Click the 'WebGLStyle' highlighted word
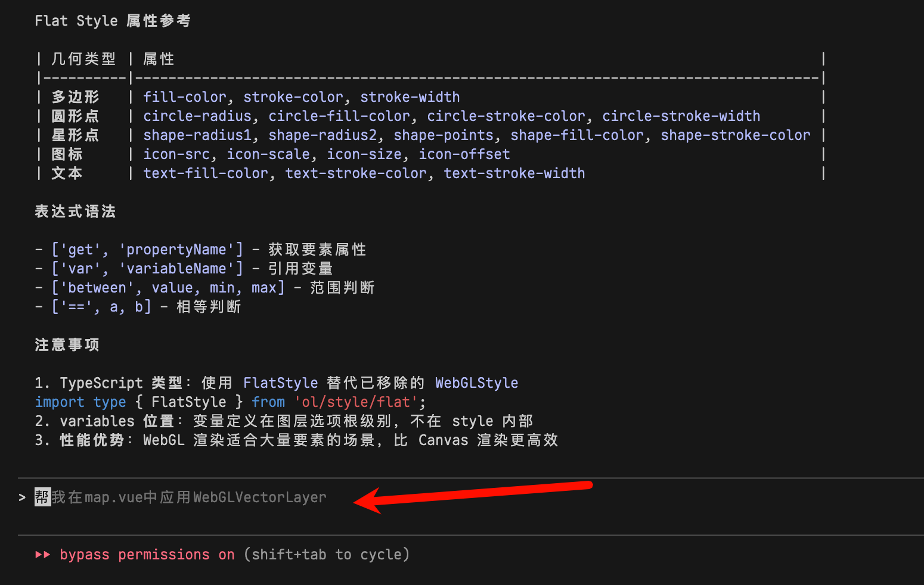The height and width of the screenshot is (585, 924). [477, 383]
